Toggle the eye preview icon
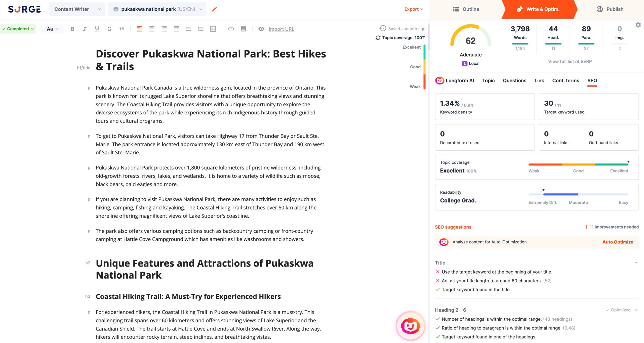Image resolution: width=644 pixels, height=343 pixels. (261, 29)
